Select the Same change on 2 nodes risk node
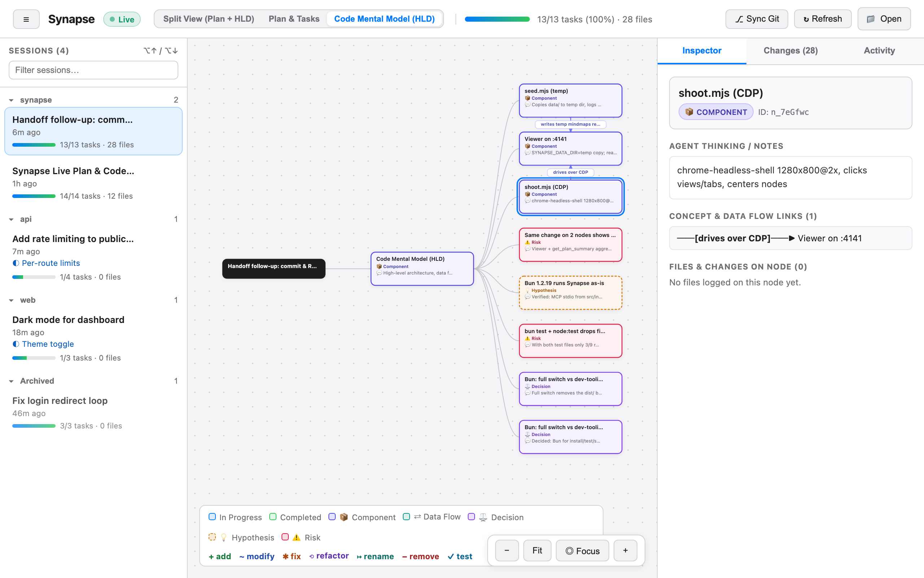Viewport: 924px width, 578px height. pos(570,245)
